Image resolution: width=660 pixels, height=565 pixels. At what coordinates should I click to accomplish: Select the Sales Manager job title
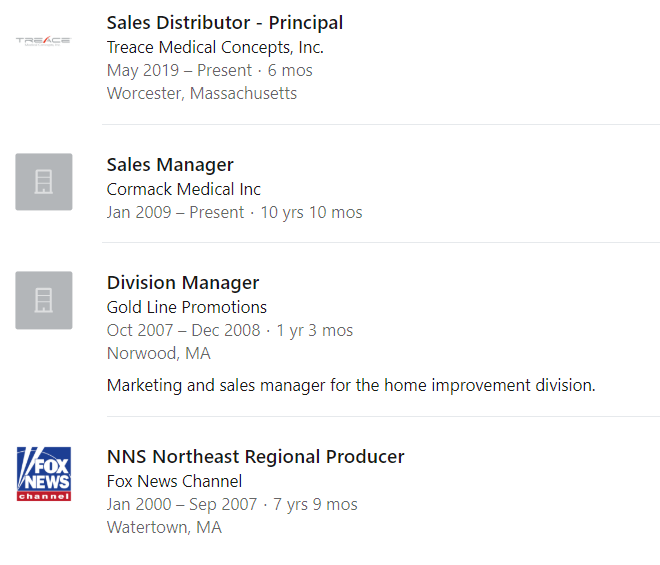point(170,165)
